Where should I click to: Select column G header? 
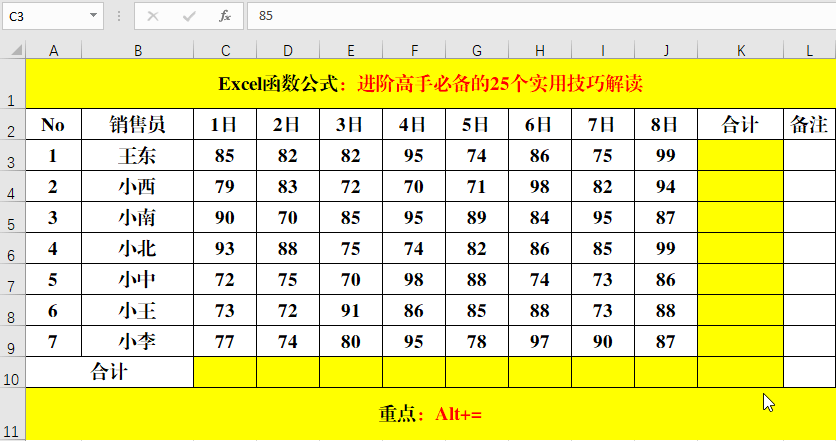[477, 51]
